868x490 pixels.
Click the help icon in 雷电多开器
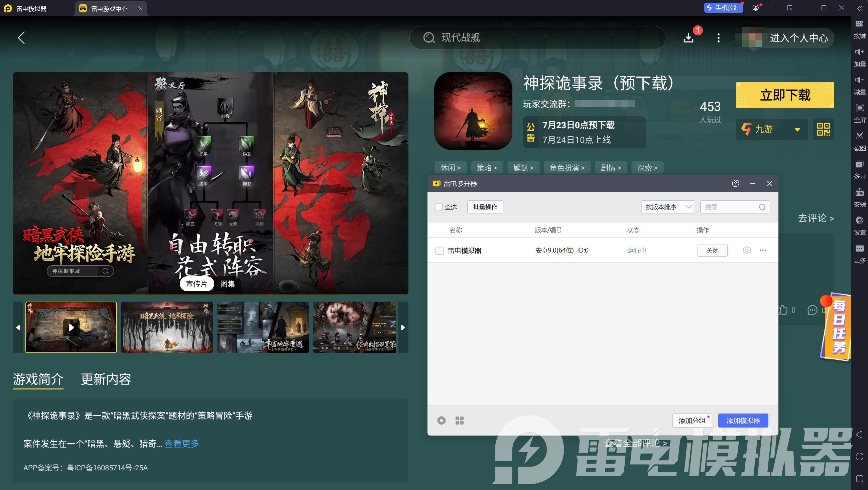(x=735, y=183)
